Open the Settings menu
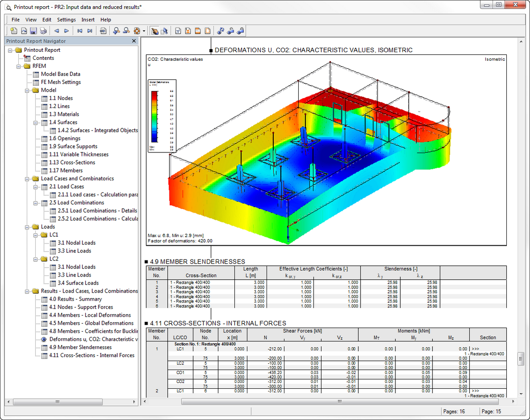The width and height of the screenshot is (530, 420). [66, 20]
